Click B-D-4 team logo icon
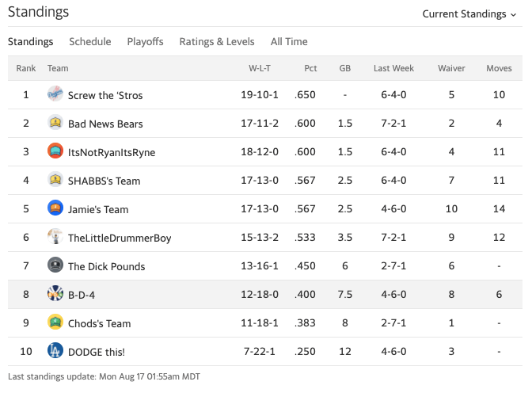Image resolution: width=532 pixels, height=393 pixels. click(55, 294)
